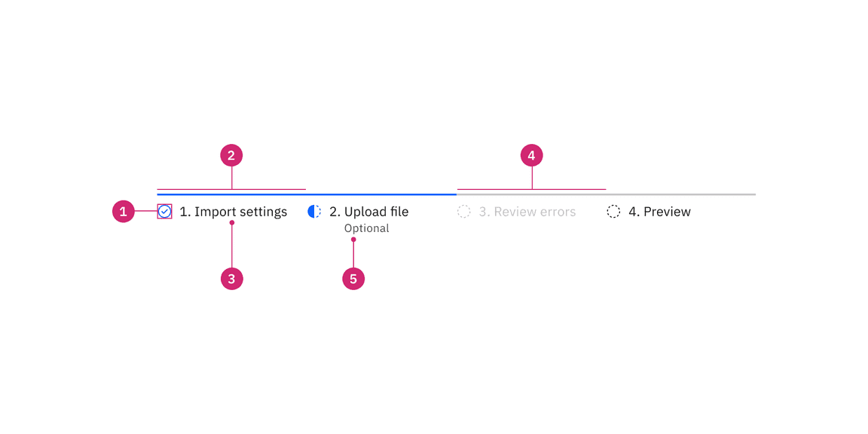Click the pink annotation marker labeled 2
868x434 pixels.
(231, 155)
